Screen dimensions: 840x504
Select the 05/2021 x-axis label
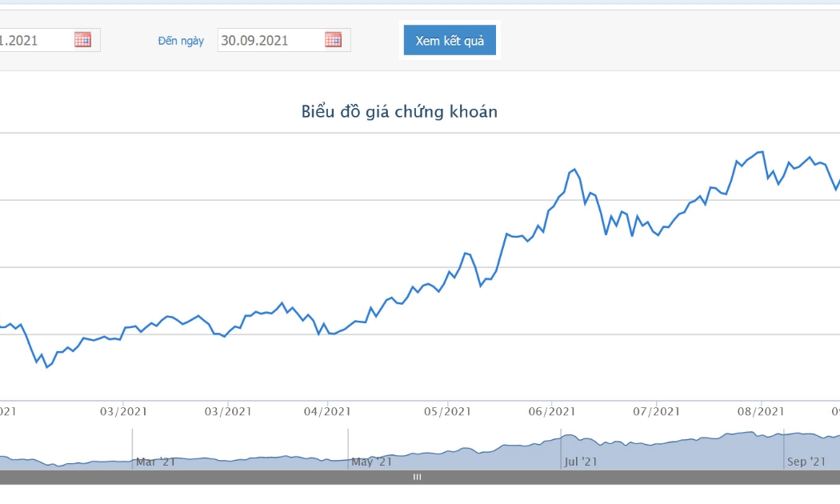click(447, 411)
